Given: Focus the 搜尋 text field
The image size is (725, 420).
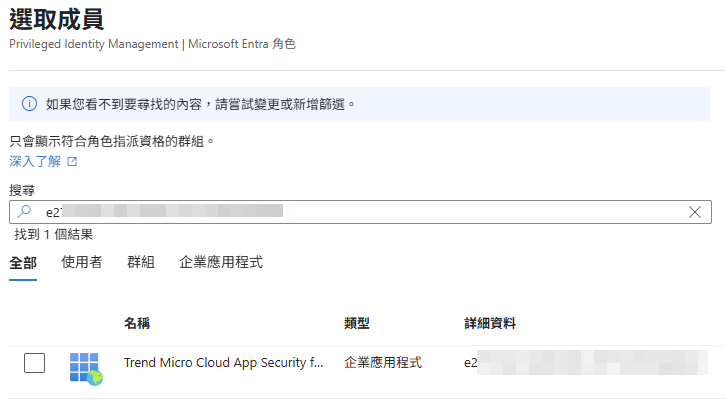Looking at the screenshot, I should coord(360,212).
